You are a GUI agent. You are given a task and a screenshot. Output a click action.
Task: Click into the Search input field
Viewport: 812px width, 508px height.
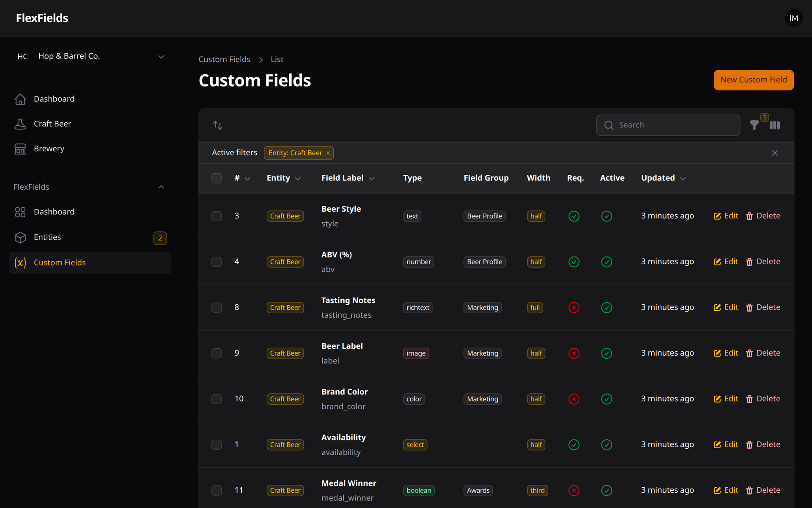pos(668,125)
